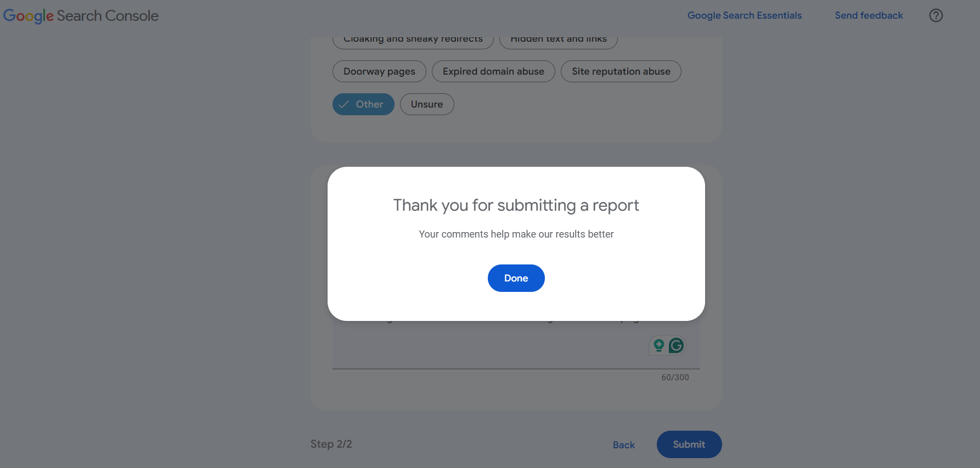Click the Grammarly icon in text area

(x=677, y=345)
